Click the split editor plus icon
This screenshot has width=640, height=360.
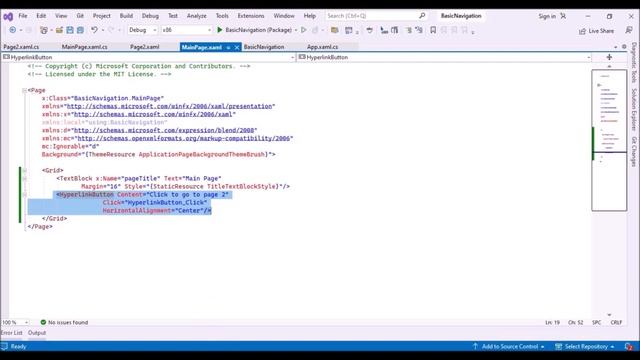[x=609, y=57]
